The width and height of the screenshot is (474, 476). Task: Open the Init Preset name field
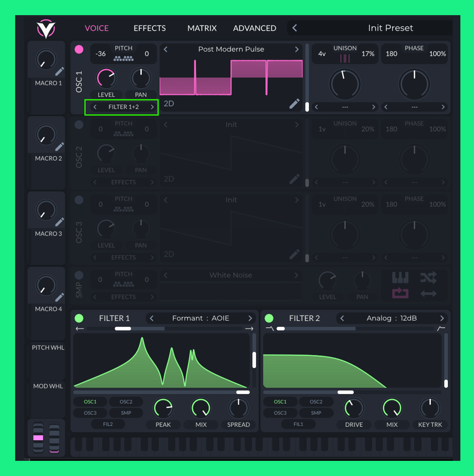click(390, 28)
